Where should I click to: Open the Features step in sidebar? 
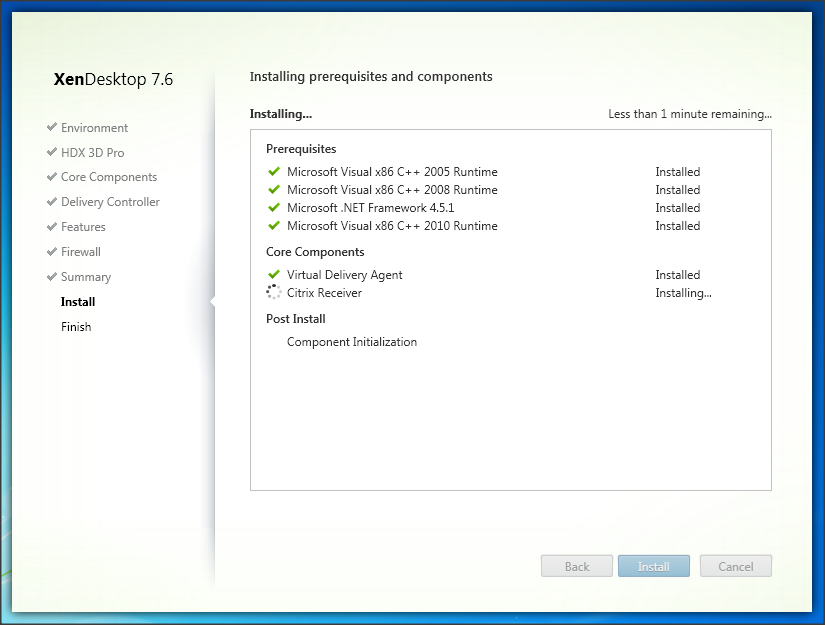83,227
